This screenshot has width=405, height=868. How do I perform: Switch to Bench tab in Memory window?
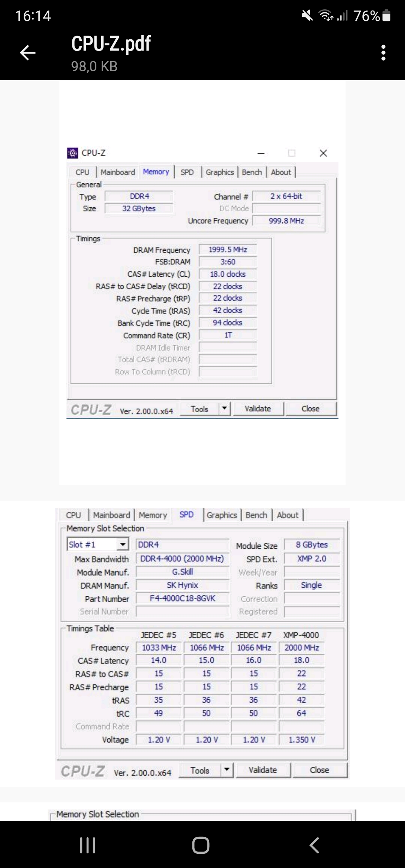pos(252,172)
